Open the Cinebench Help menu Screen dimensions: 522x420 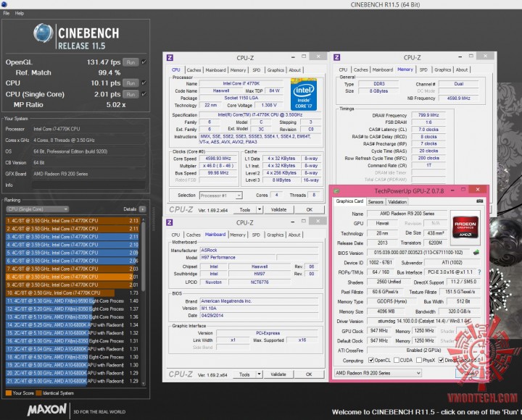(x=20, y=13)
